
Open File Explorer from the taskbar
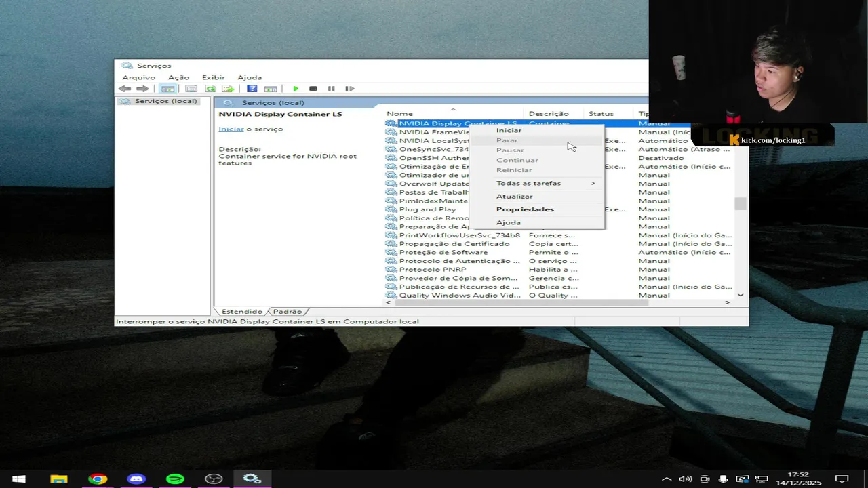pyautogui.click(x=59, y=479)
